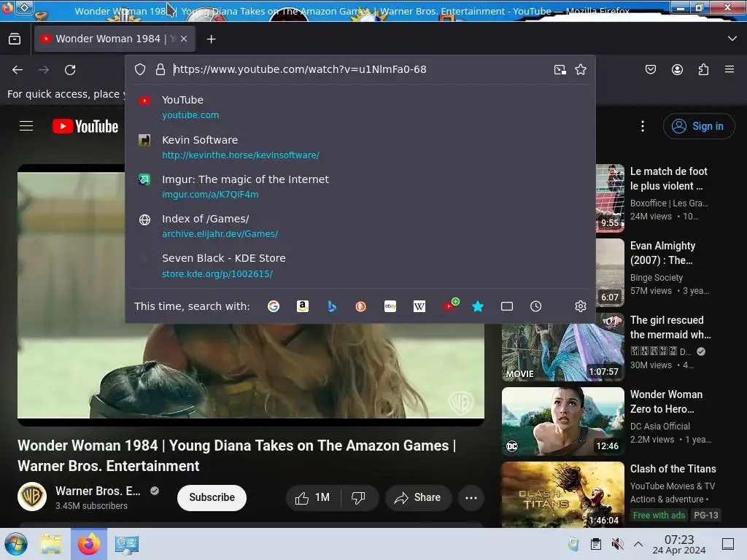Select Seven Black - KDE Store suggestion
747x560 pixels.
[x=360, y=265]
